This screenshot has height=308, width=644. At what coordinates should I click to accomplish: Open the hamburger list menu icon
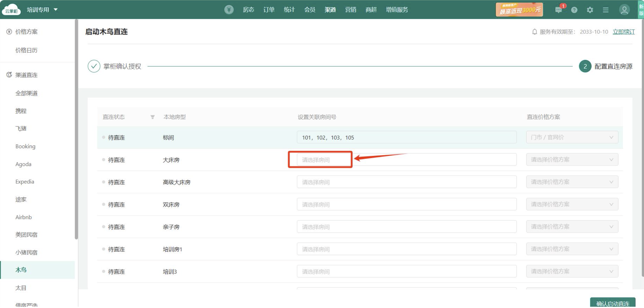pos(605,10)
